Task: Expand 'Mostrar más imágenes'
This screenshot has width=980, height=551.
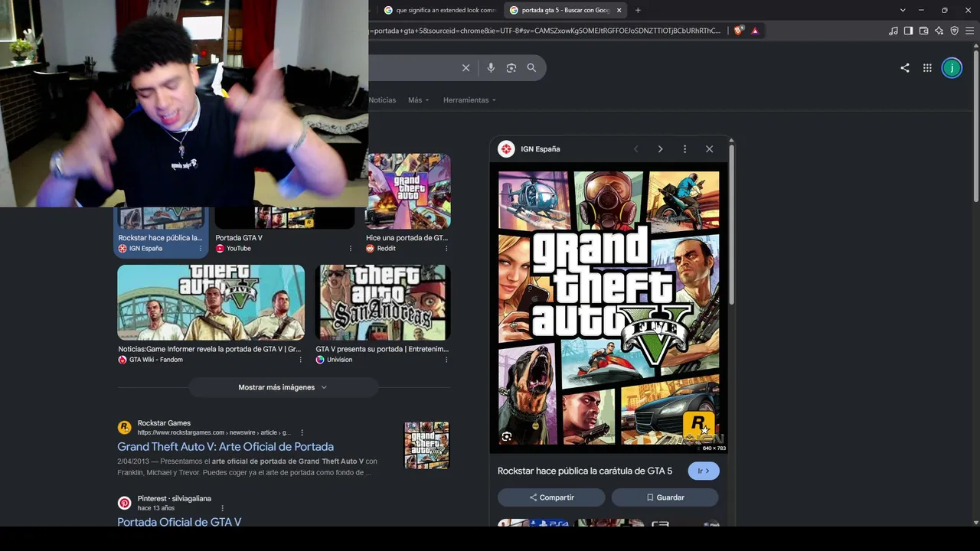Action: (283, 387)
